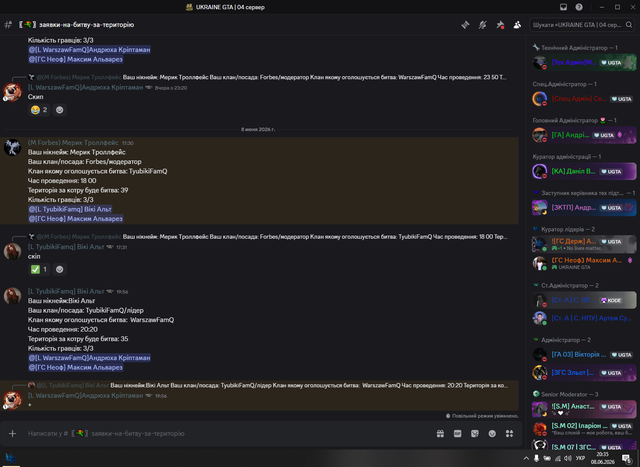Expand hidden system tray icons arrow
This screenshot has height=467, width=640.
pos(526,458)
